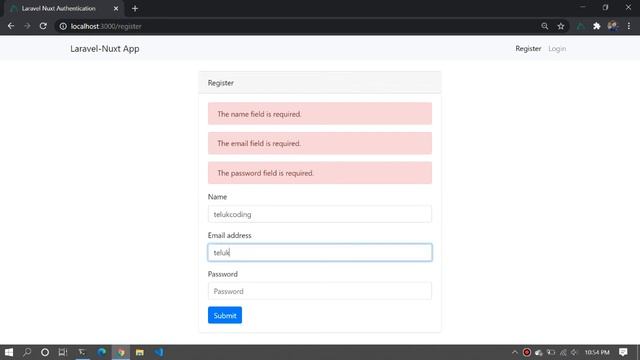Click the red recording tray icon
This screenshot has width=640, height=360.
click(x=527, y=352)
